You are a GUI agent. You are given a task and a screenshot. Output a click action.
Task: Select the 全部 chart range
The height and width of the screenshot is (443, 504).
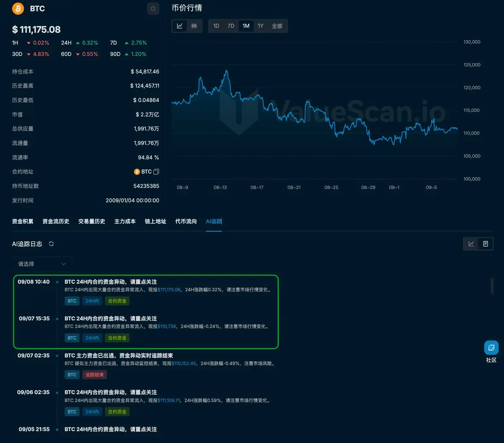click(277, 26)
